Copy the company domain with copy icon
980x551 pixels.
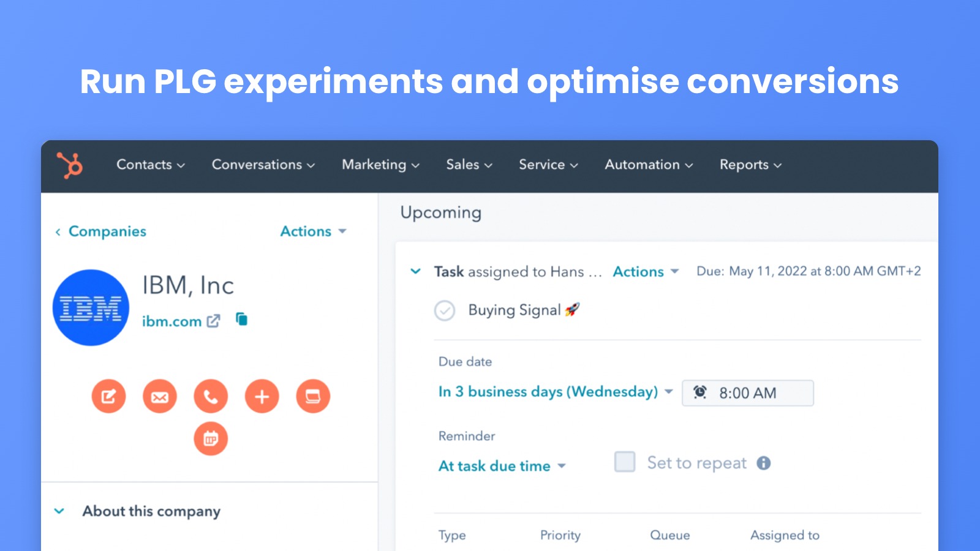click(x=241, y=319)
